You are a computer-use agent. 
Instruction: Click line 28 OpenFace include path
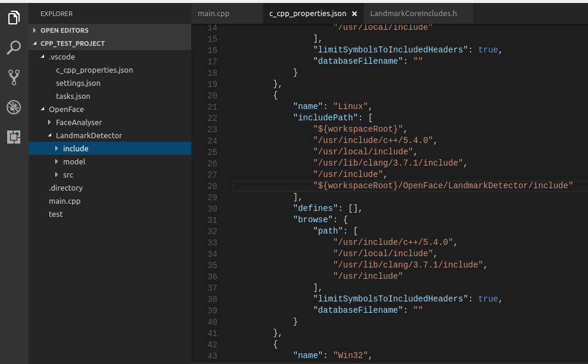pos(443,186)
